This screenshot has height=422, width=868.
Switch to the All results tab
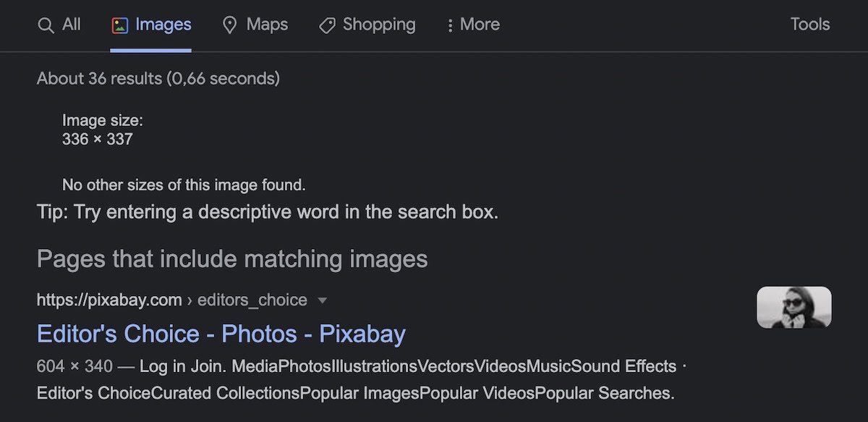(x=71, y=25)
